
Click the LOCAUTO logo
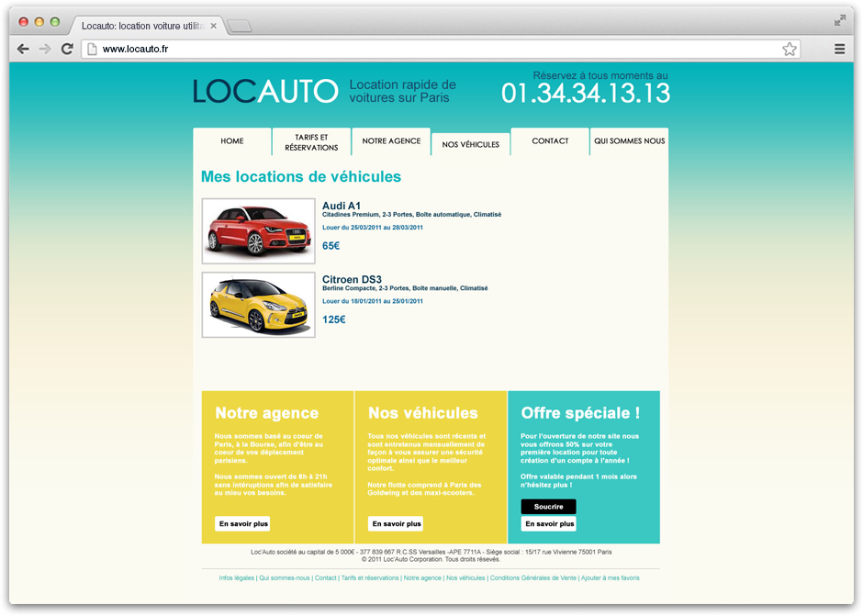[265, 91]
